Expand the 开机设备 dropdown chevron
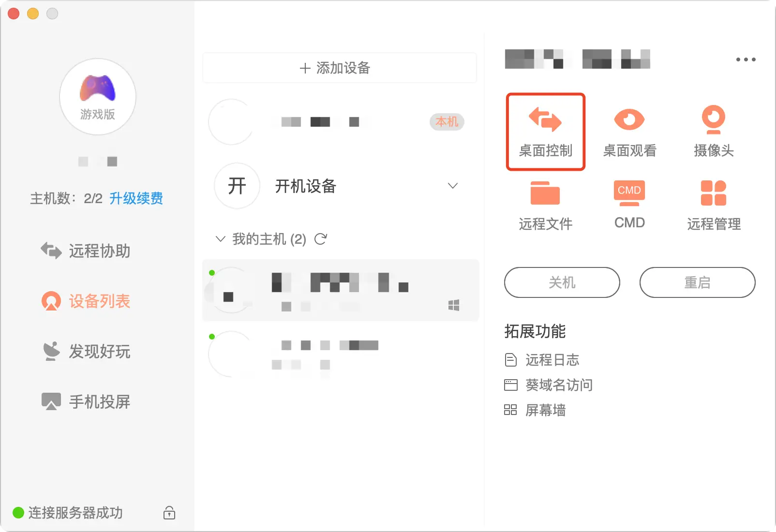Screen dimensions: 776x532 point(453,186)
